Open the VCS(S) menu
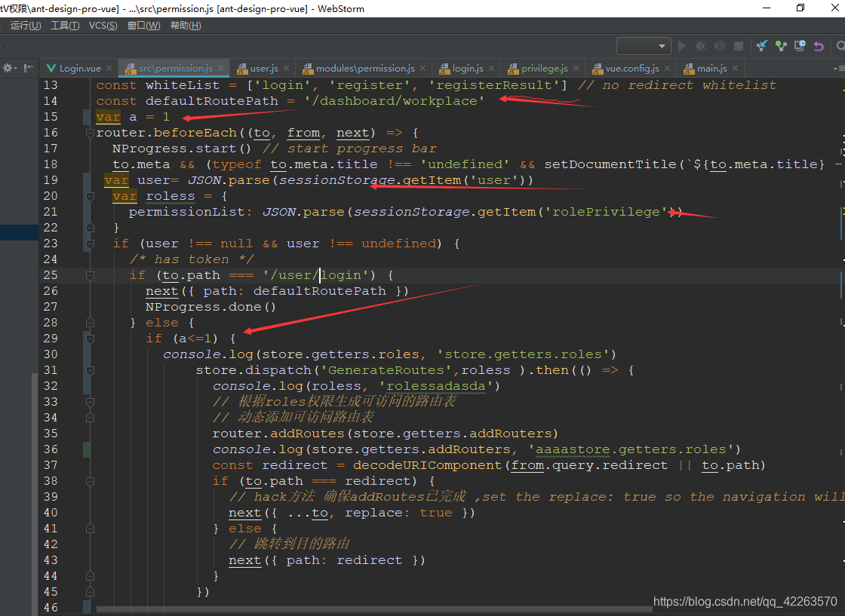845x616 pixels. pos(103,26)
